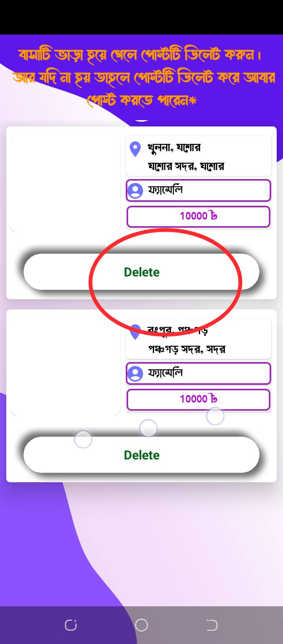Tap the first listing's ফ্যামেলি type field
This screenshot has height=644, width=283.
pyautogui.click(x=198, y=190)
